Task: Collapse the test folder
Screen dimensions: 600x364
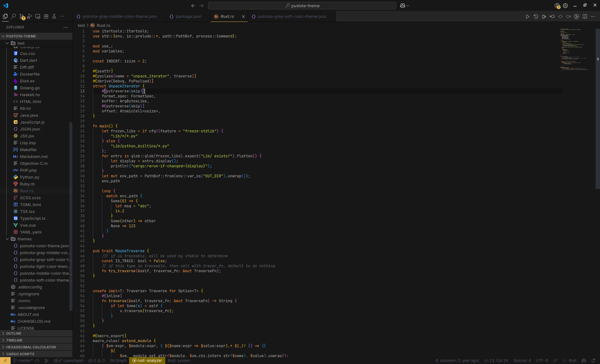Action: coord(7,43)
